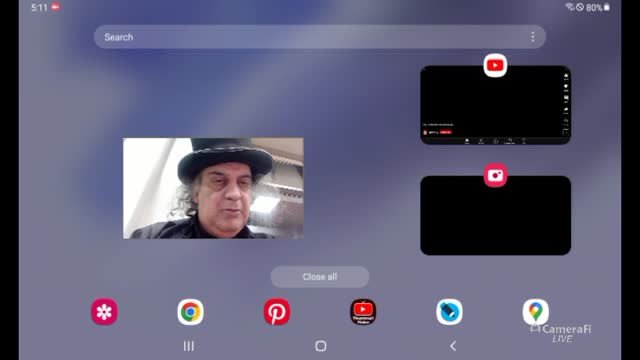The image size is (640, 360).
Task: Tap the Back navigation arrow
Action: coord(453,346)
